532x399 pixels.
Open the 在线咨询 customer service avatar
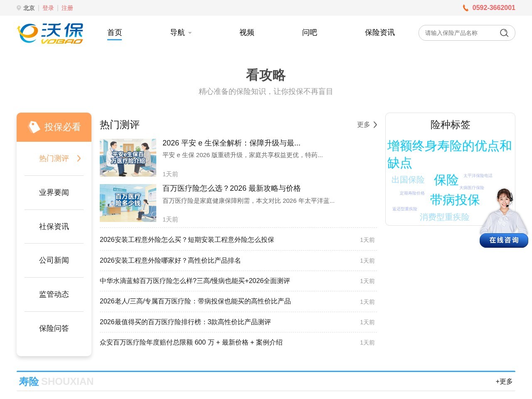pos(504,211)
